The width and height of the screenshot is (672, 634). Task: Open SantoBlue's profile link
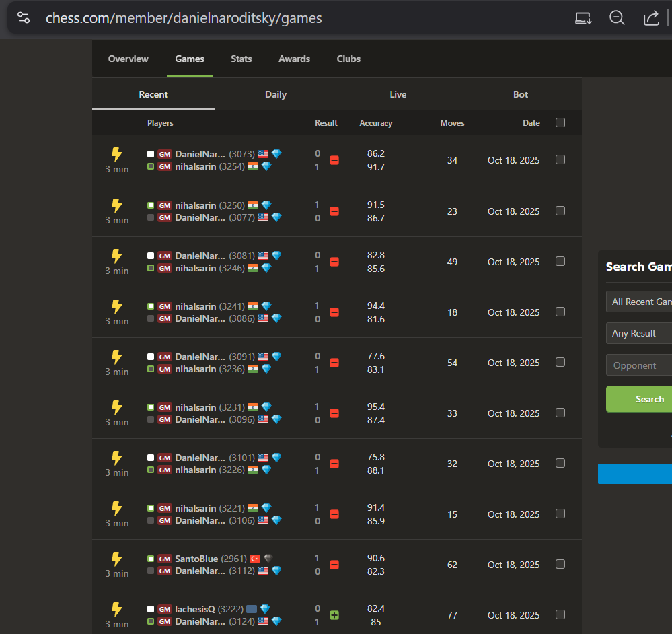pos(196,559)
